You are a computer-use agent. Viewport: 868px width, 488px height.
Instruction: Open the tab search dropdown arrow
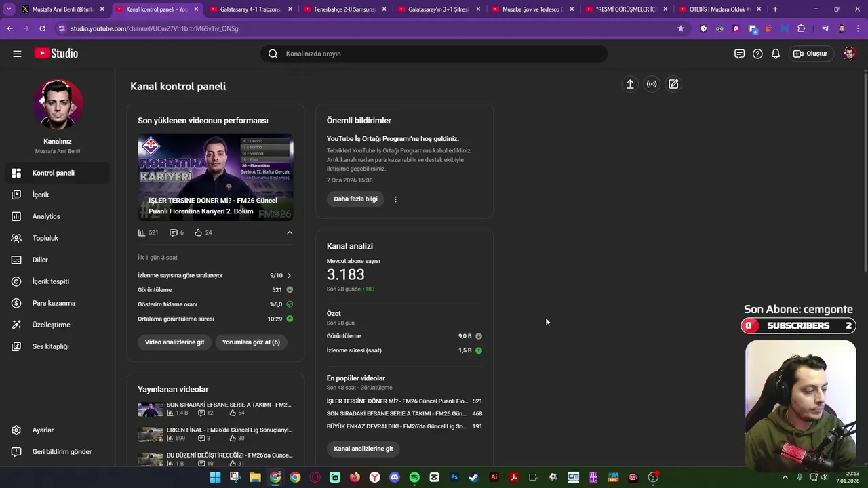coord(9,9)
